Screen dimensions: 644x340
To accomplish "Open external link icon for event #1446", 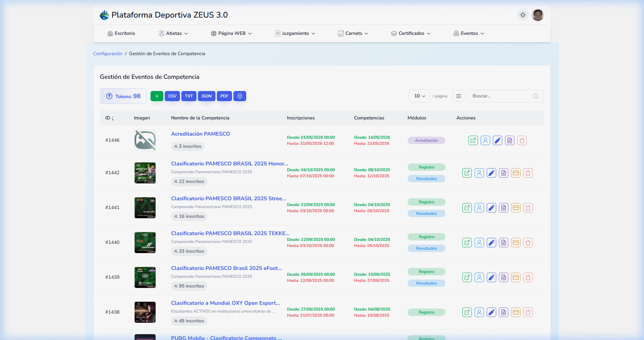I will (x=473, y=140).
